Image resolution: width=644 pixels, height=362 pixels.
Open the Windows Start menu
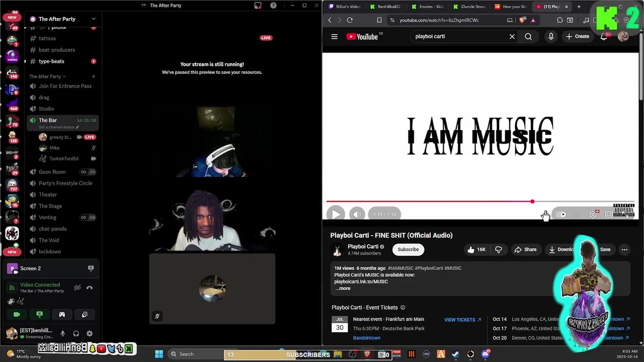(x=159, y=354)
